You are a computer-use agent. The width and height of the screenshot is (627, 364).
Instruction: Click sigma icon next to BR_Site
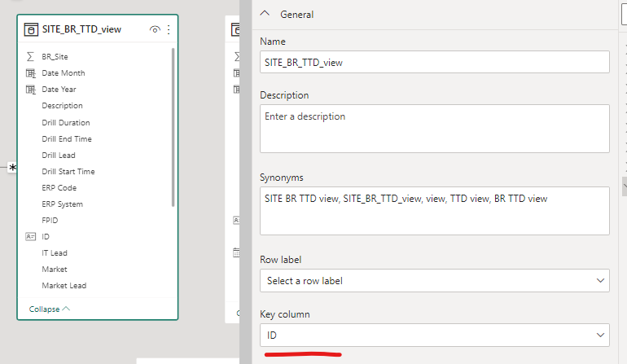[30, 56]
